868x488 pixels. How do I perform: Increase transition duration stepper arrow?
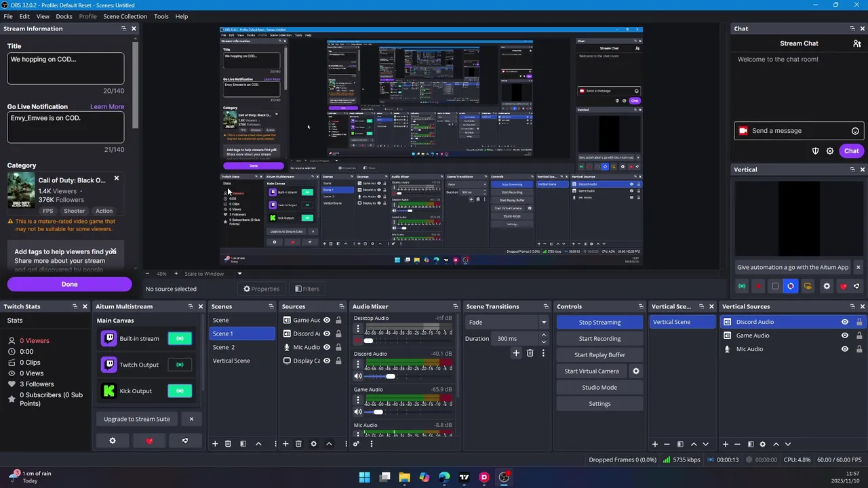pos(543,335)
